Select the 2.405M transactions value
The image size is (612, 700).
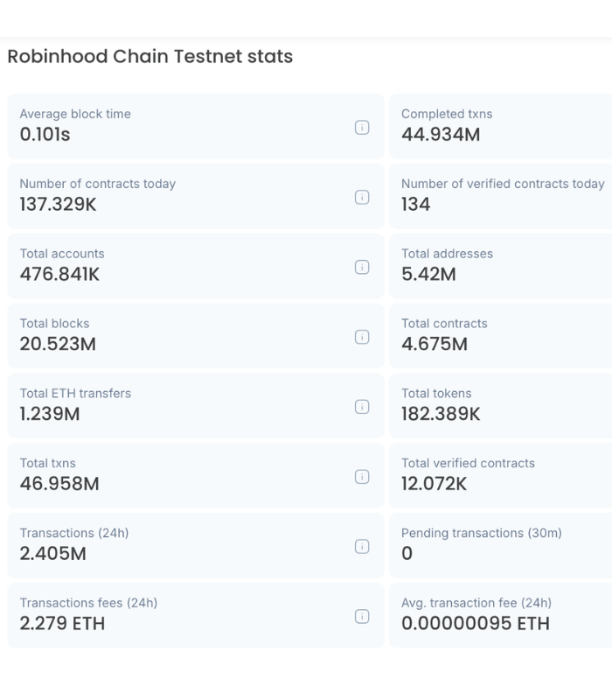(53, 554)
